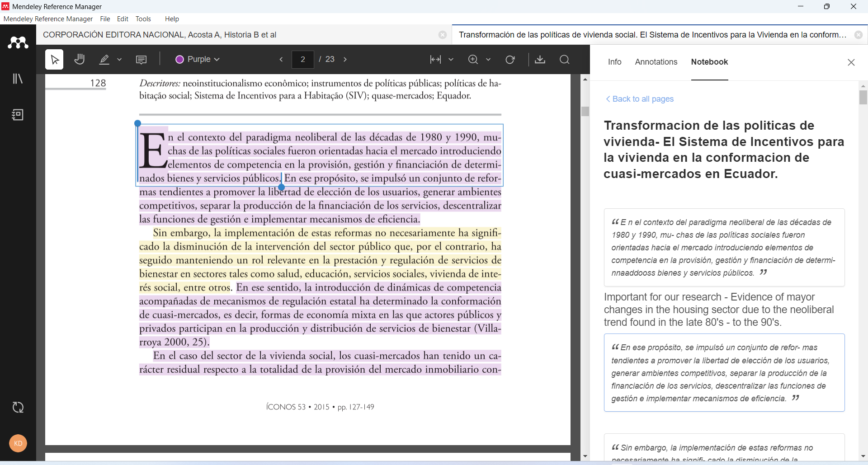
Task: Select the Highlight pen tool
Action: pyautogui.click(x=104, y=59)
